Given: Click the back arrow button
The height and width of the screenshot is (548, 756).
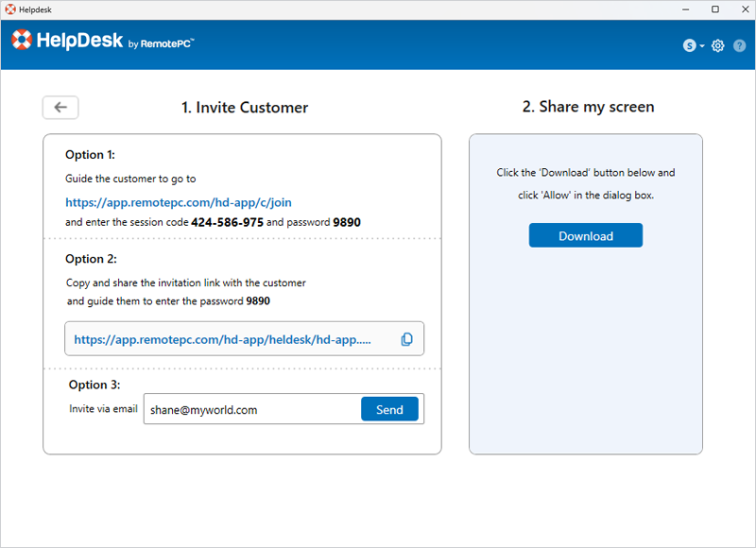Looking at the screenshot, I should [x=60, y=108].
